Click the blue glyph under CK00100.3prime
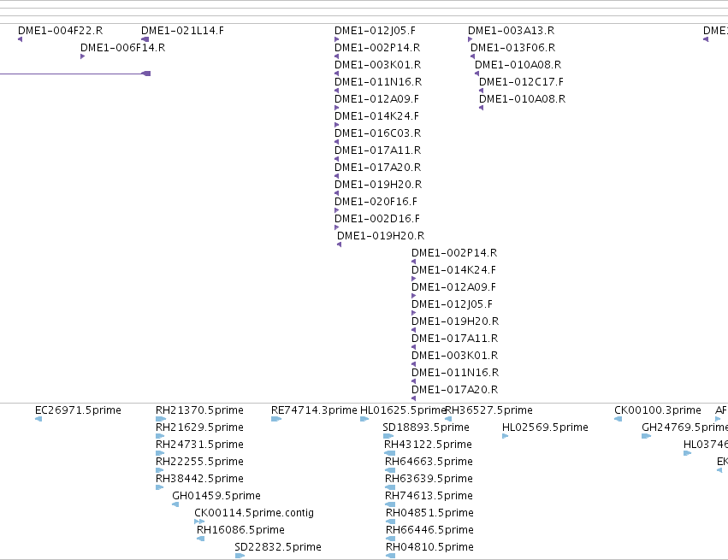 pyautogui.click(x=618, y=419)
